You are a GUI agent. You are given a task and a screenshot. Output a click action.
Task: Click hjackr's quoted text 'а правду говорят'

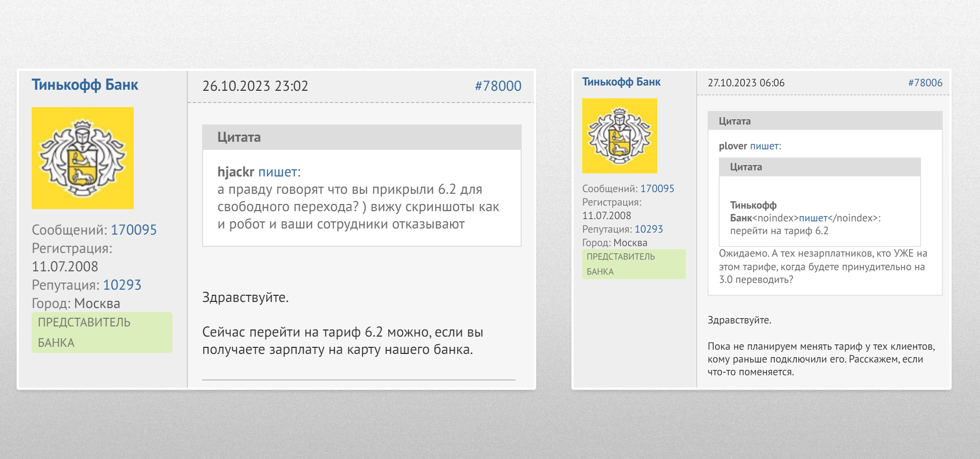click(358, 207)
